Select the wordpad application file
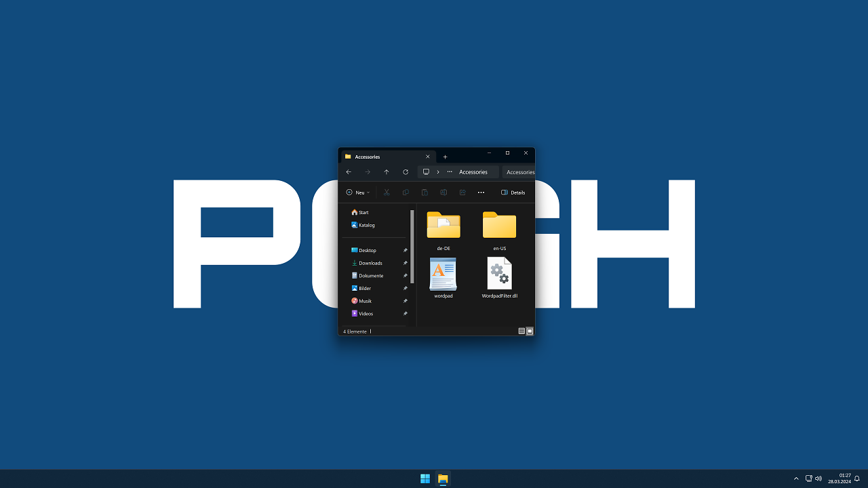 coord(443,278)
